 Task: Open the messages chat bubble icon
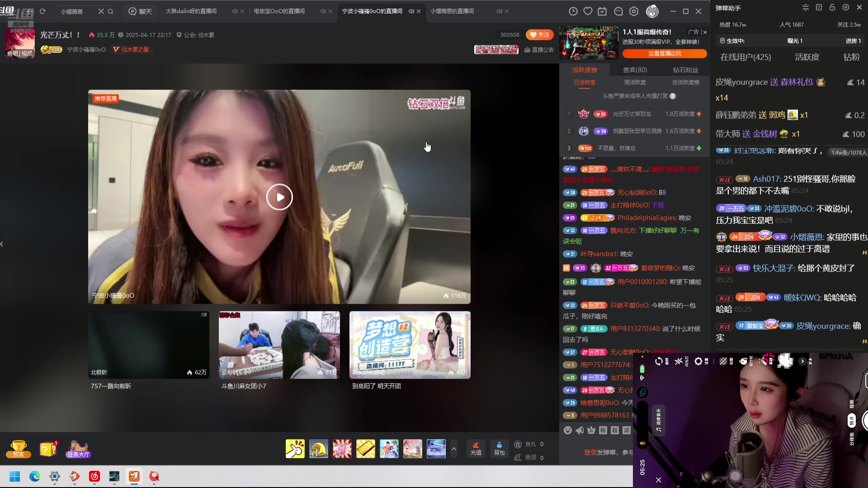pos(618,11)
